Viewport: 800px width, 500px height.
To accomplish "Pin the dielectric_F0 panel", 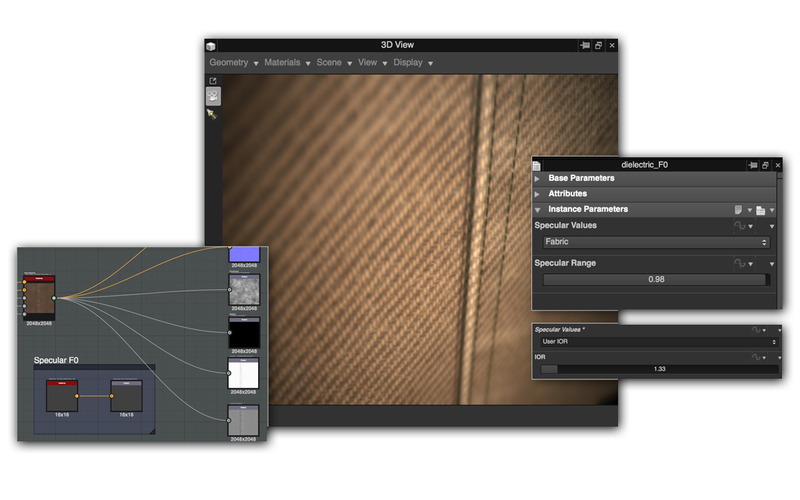I will (x=752, y=165).
